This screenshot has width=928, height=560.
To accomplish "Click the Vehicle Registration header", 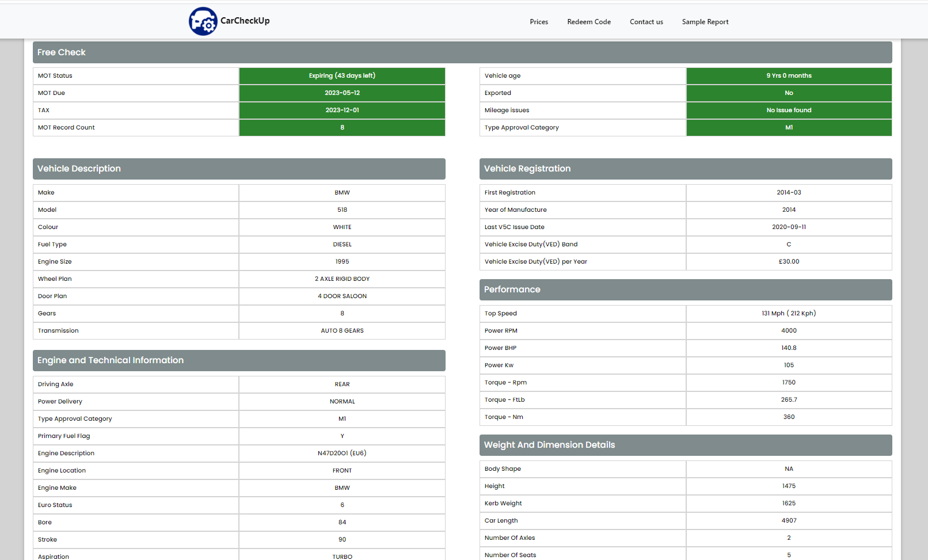I will (686, 169).
